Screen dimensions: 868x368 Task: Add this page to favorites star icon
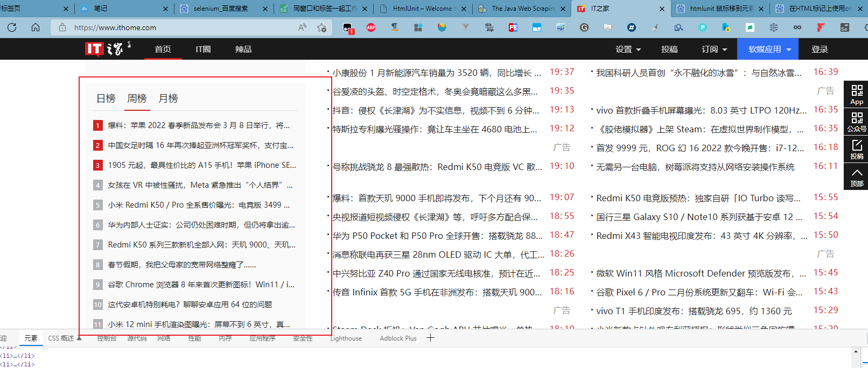click(322, 27)
